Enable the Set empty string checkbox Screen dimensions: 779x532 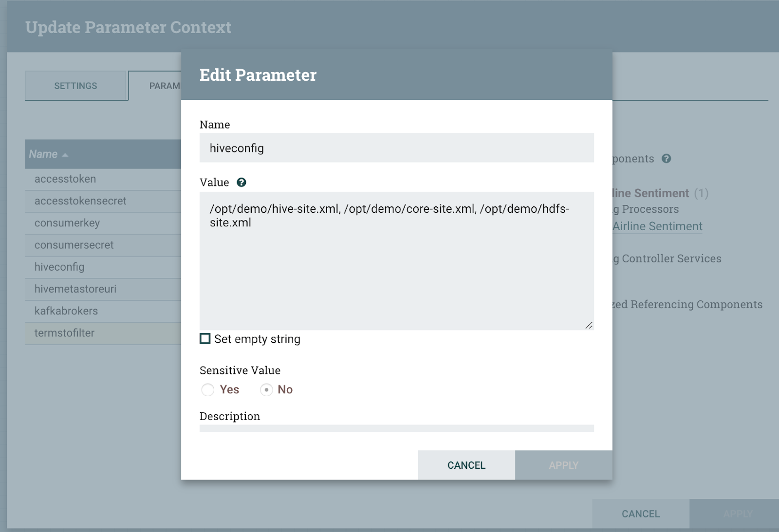coord(205,339)
